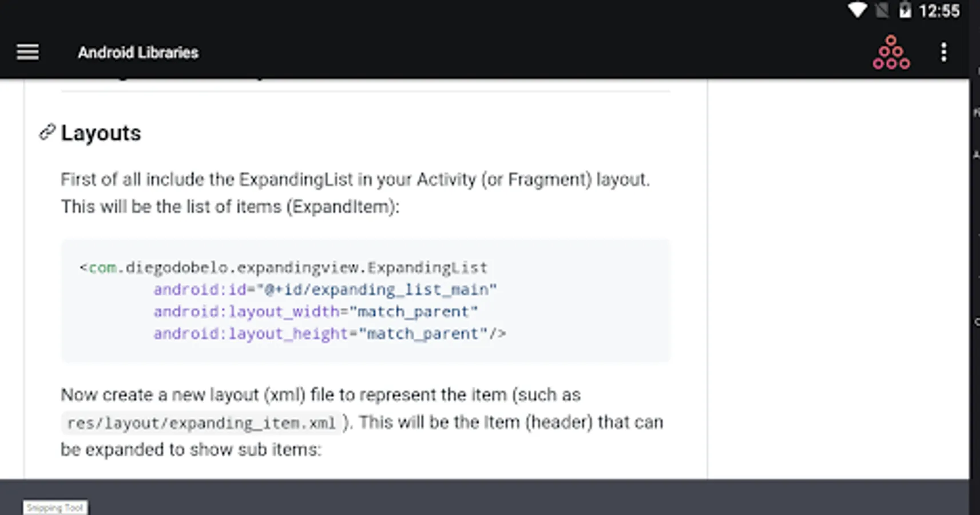The height and width of the screenshot is (515, 980).
Task: Open the three-dot overflow menu
Action: pos(943,52)
